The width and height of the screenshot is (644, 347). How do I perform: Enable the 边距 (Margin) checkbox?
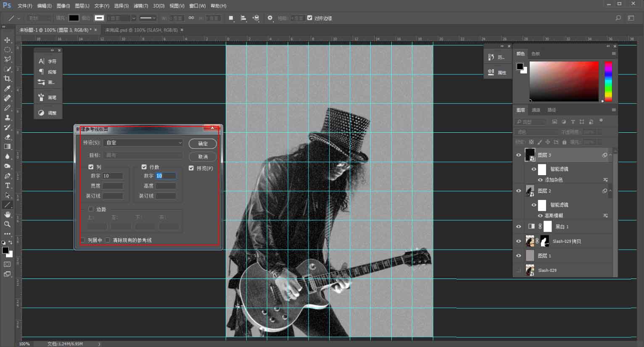pos(91,209)
